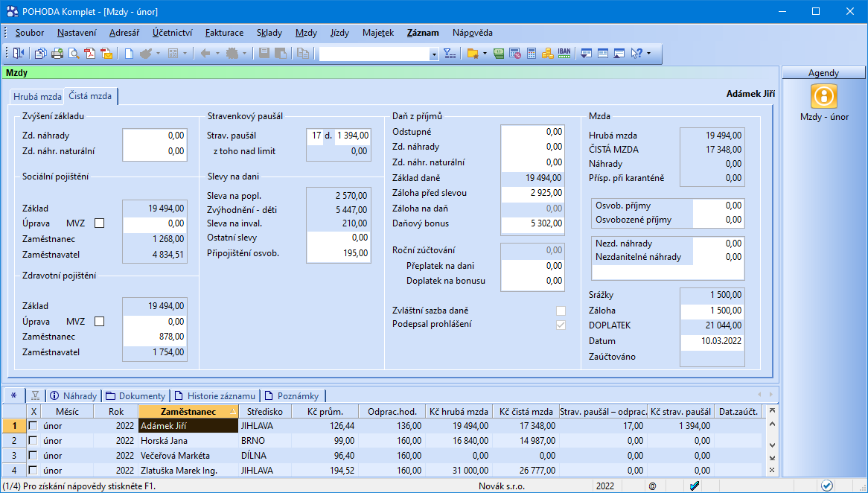Sort by the Zaměstnanec column header
868x493 pixels.
(x=188, y=412)
